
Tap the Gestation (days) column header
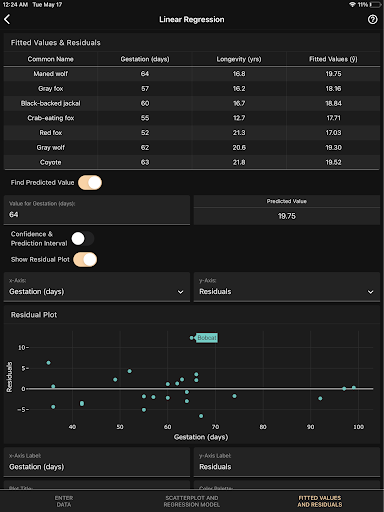(x=145, y=59)
